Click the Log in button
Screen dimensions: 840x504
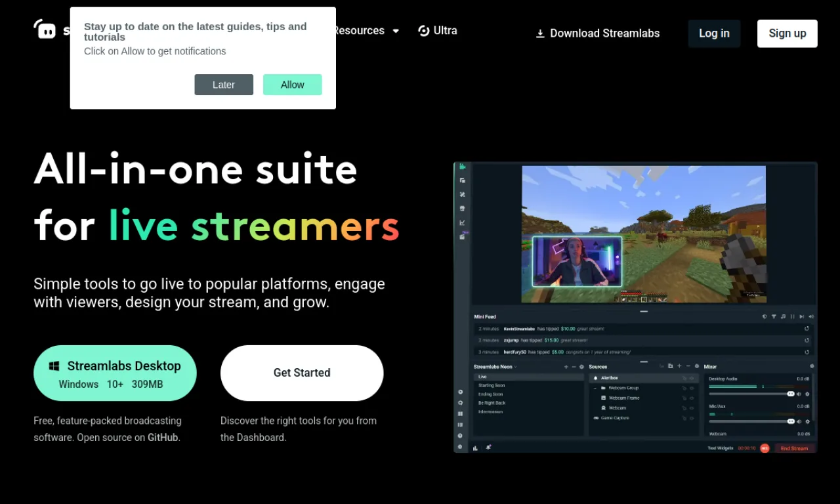point(714,33)
